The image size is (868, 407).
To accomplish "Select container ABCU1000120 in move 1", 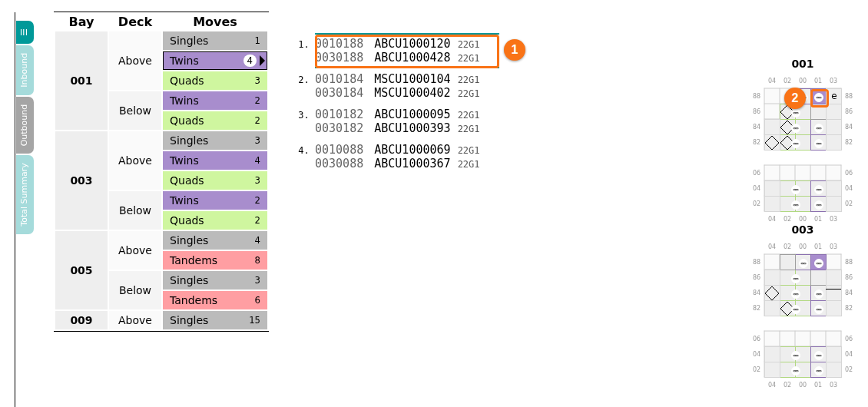I will tap(412, 44).
